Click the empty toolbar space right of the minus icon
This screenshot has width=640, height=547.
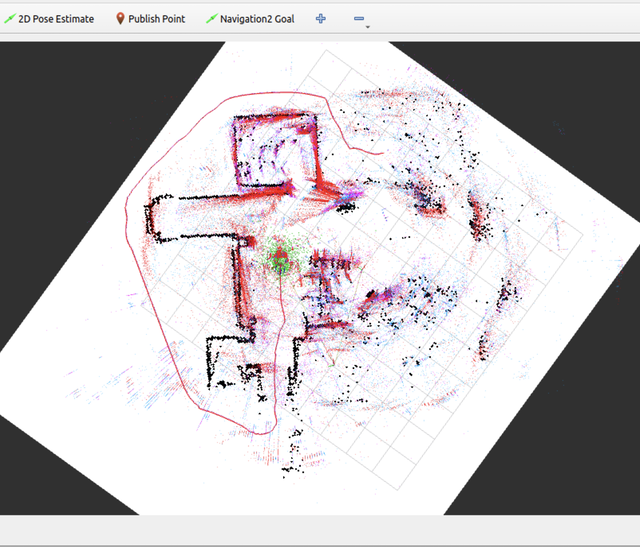pos(500,19)
